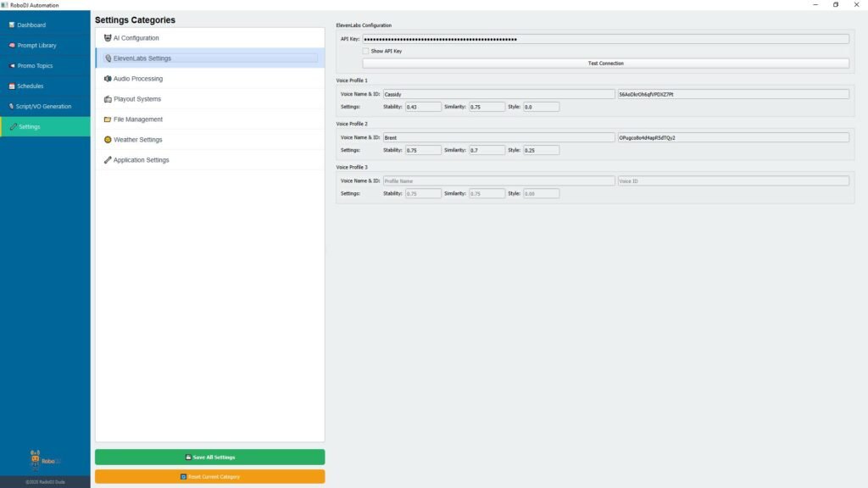Click the File Management folder icon
The height and width of the screenshot is (488, 868).
point(108,119)
